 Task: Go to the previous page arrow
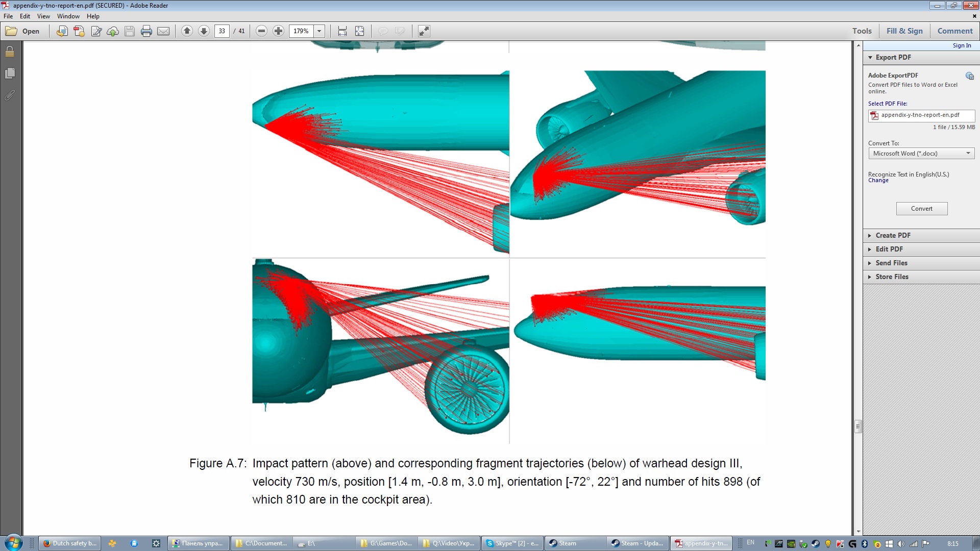(x=187, y=31)
